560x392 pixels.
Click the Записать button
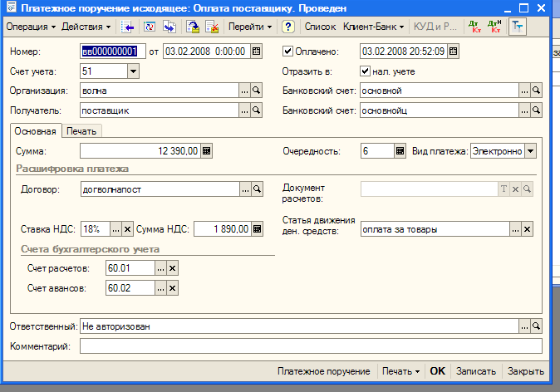click(476, 371)
